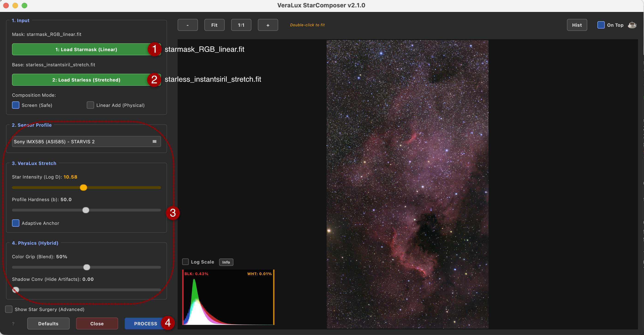
Task: Click Load Starmask (Linear) button
Action: tap(86, 50)
